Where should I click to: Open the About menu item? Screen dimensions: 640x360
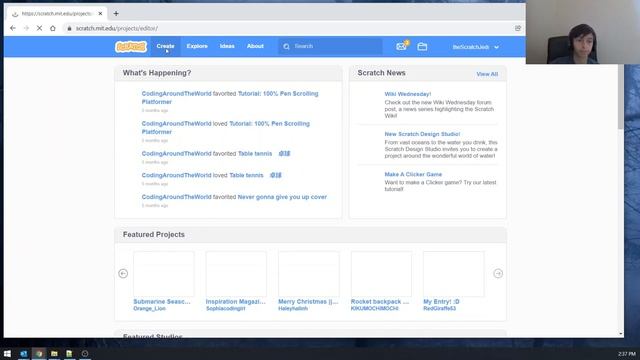click(255, 46)
